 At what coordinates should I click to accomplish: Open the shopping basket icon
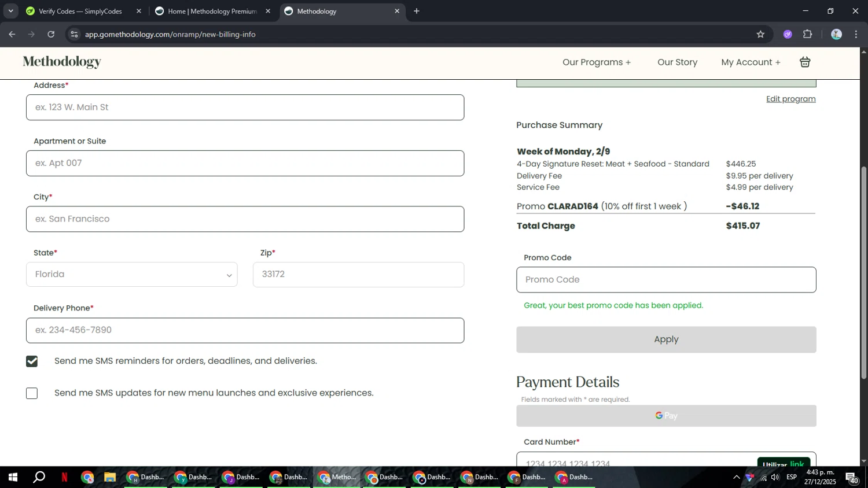tap(805, 62)
